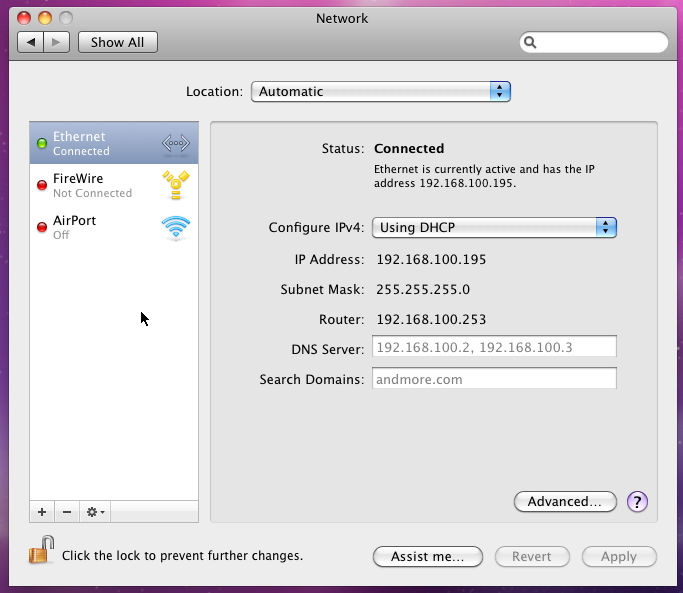Click the magnifying glass in search field
Image resolution: width=683 pixels, height=593 pixels.
point(531,43)
